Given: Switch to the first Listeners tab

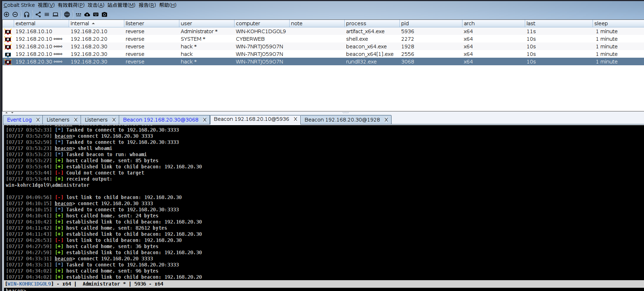Looking at the screenshot, I should [58, 120].
